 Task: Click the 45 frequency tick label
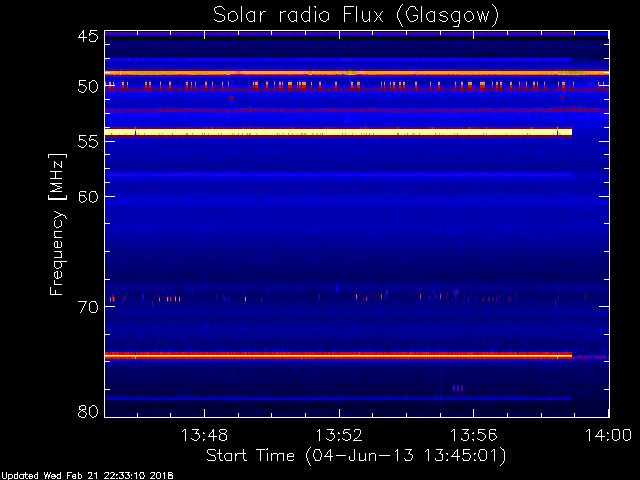(88, 37)
